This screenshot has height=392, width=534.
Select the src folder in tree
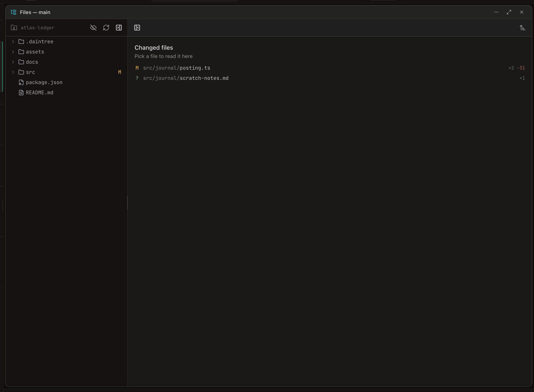(66, 72)
